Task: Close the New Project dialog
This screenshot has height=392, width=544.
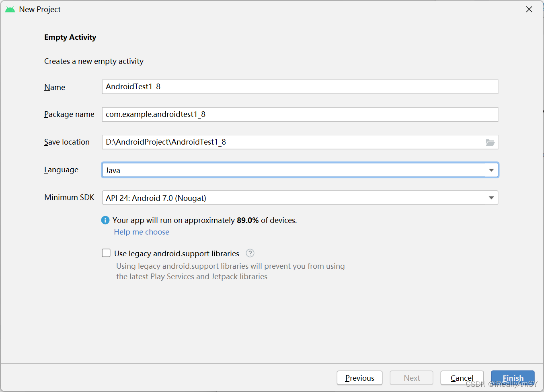Action: coord(529,9)
